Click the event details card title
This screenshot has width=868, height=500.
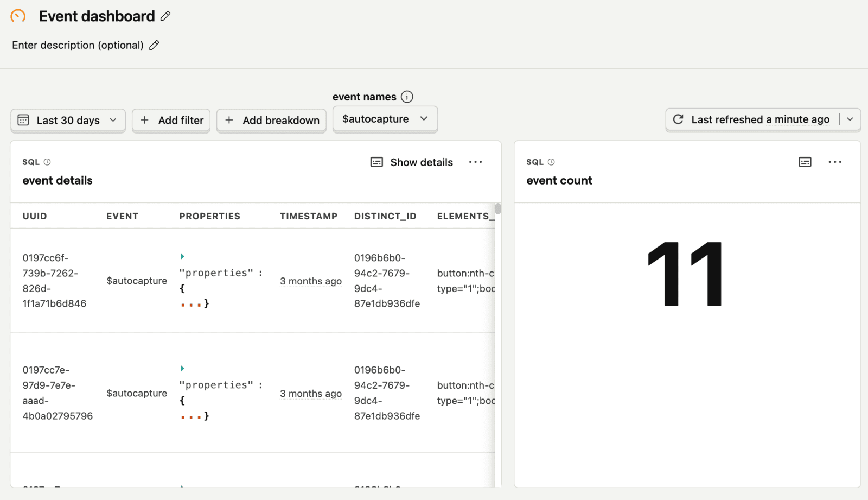pyautogui.click(x=58, y=180)
